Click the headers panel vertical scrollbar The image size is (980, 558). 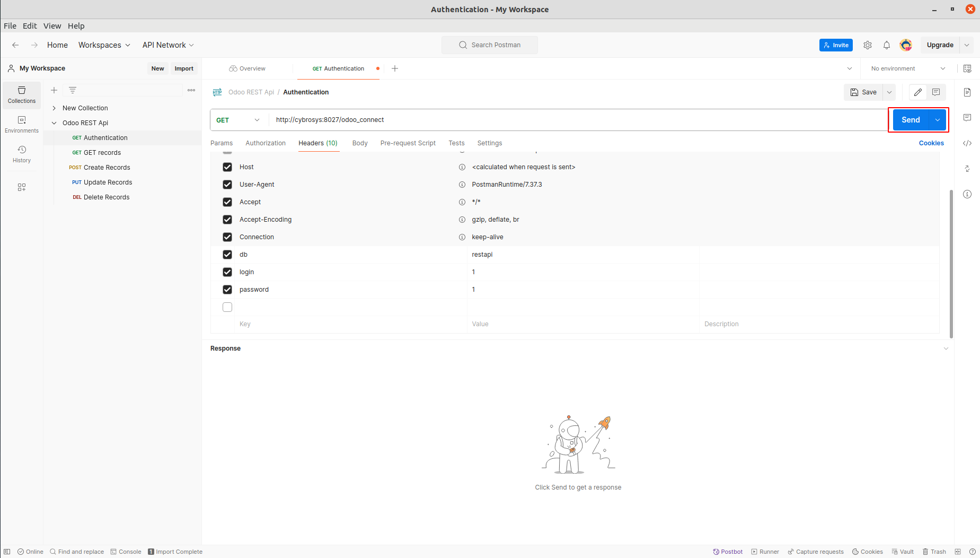click(951, 264)
